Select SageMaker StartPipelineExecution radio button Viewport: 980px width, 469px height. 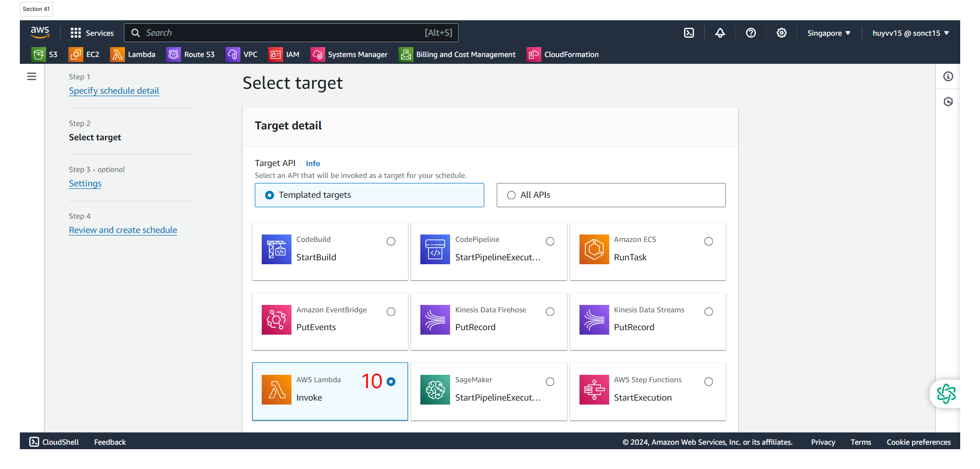pos(550,382)
